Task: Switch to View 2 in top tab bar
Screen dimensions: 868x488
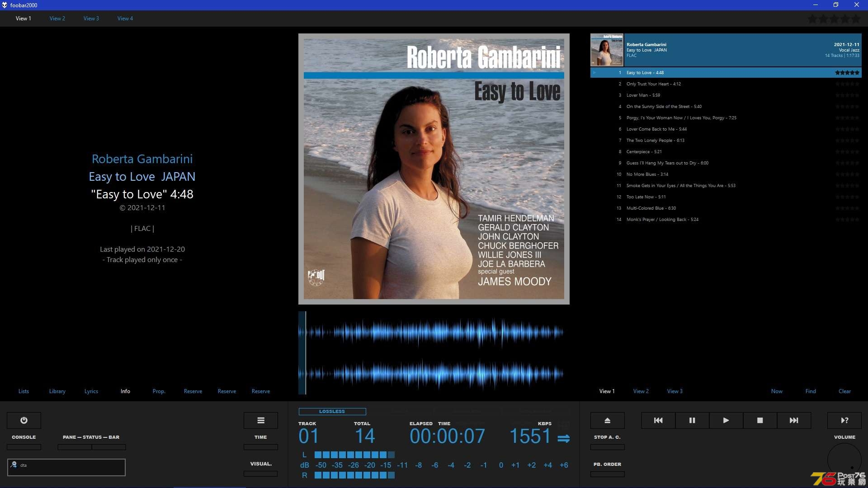Action: 57,19
